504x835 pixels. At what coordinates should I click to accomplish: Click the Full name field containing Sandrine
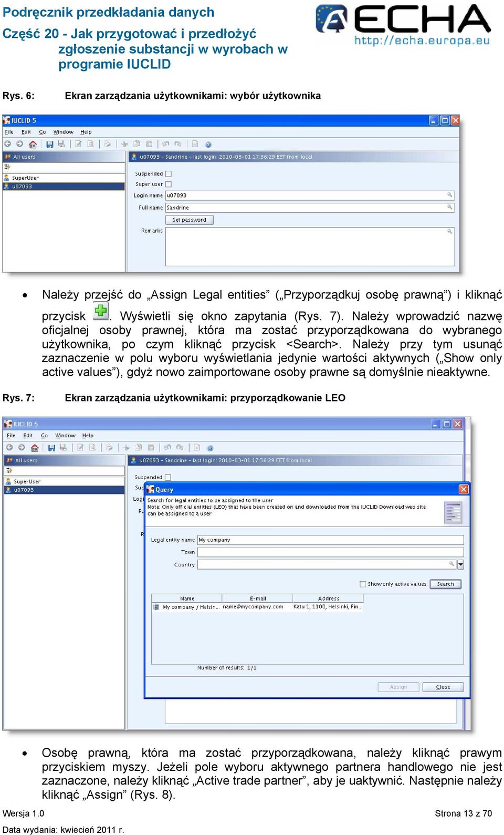[310, 208]
